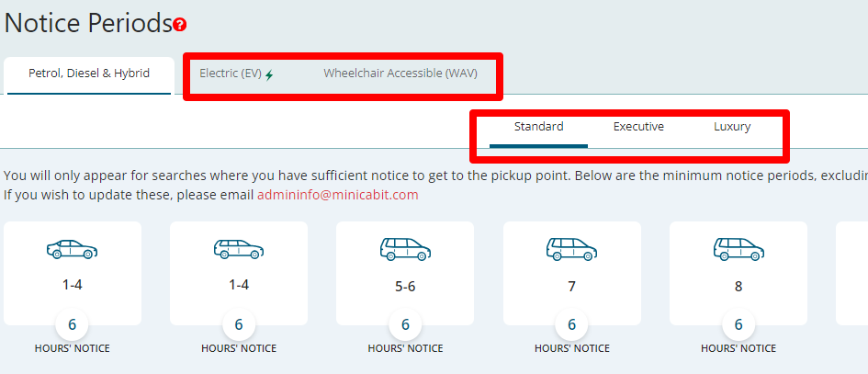The height and width of the screenshot is (374, 868).
Task: Click the 6 hours circle under saloon card
Action: [72, 324]
